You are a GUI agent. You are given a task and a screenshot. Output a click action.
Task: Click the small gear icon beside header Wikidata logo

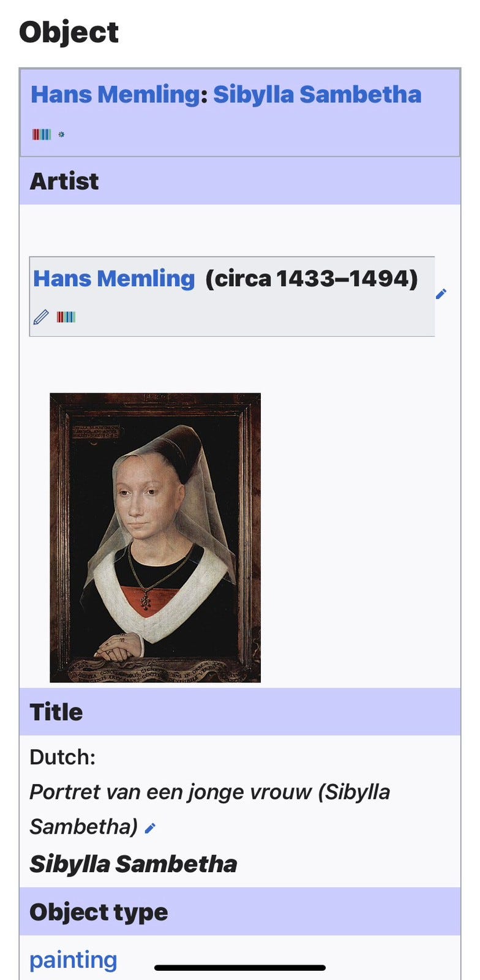tap(61, 134)
